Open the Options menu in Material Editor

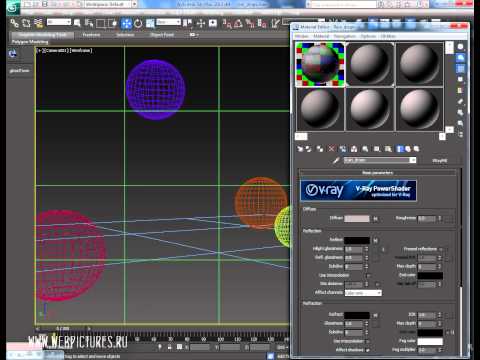click(368, 36)
